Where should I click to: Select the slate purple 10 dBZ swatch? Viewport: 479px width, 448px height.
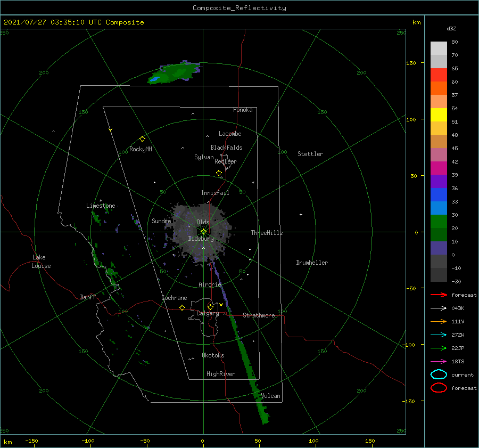(439, 248)
